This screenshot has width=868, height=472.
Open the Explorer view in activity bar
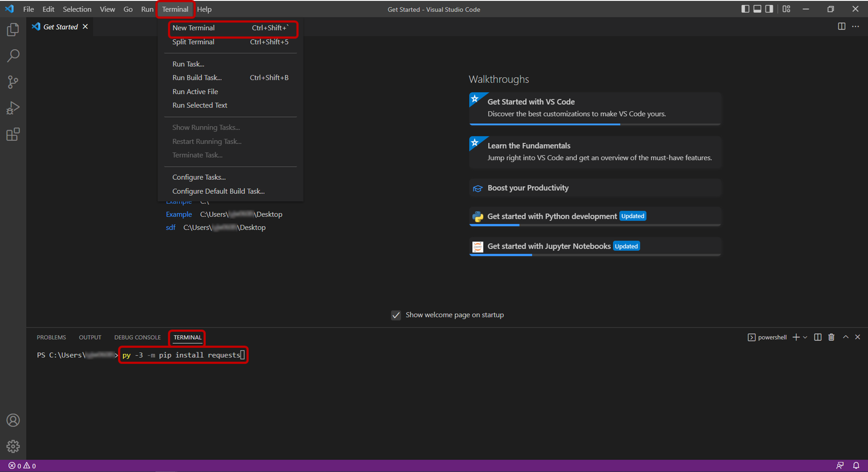click(13, 30)
